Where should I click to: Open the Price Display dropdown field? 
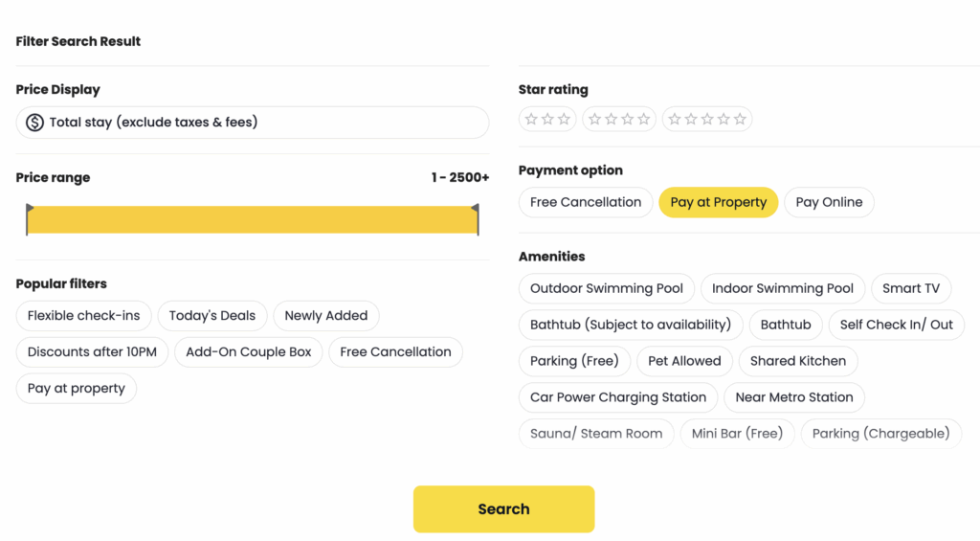253,122
